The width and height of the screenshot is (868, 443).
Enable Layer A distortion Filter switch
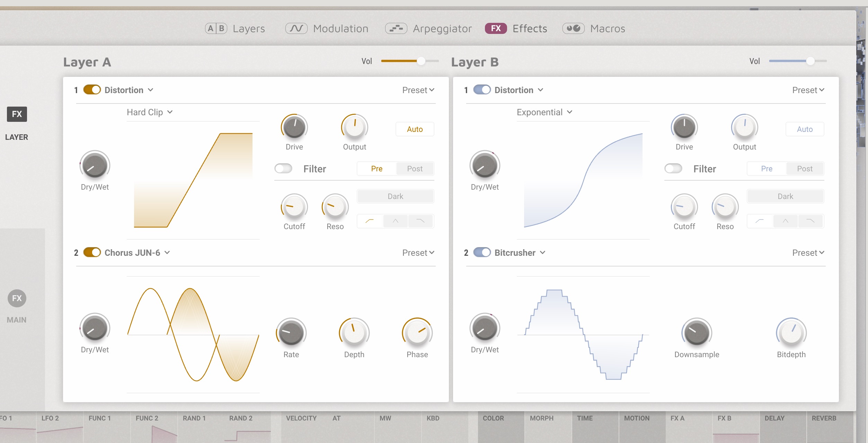click(283, 169)
